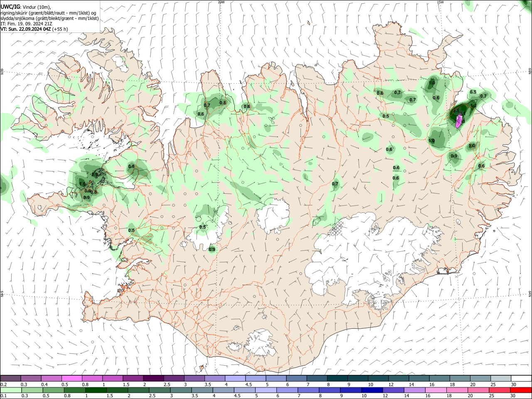Screen dimensions: 532x399
Task: Pick the dark navy 10 mm rain swatch
Action: 372,390
